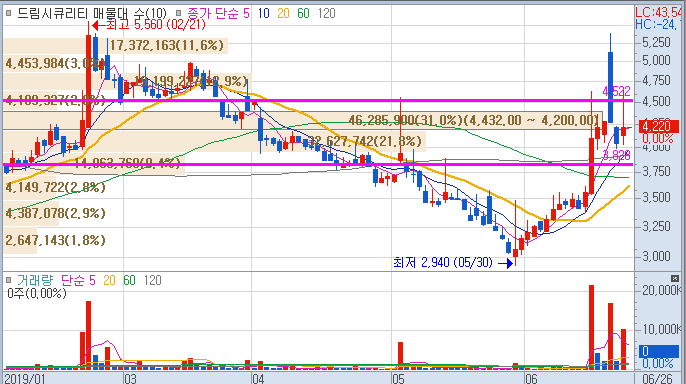
Task: Select the 드림시큐리티 매물대 수(10) indicator label
Action: tap(92, 13)
